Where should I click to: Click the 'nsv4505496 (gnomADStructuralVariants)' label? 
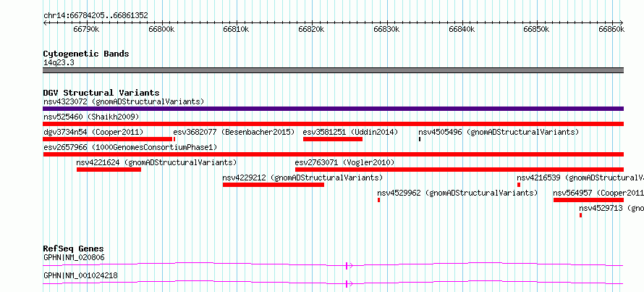pos(499,132)
